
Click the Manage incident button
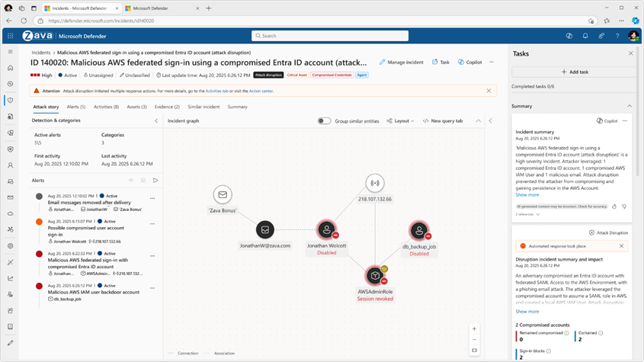click(402, 62)
